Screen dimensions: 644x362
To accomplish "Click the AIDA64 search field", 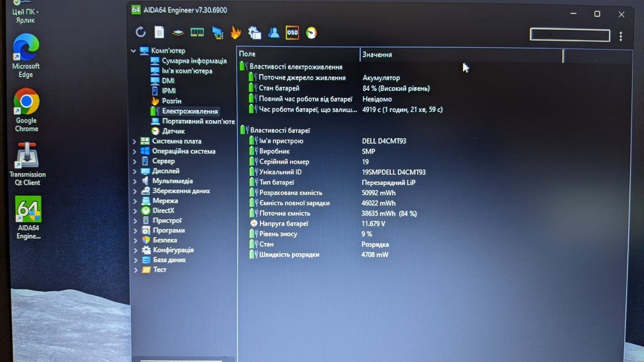I will click(x=570, y=35).
